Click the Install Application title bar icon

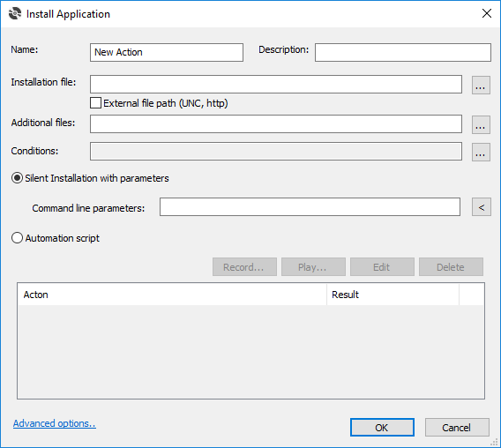[x=15, y=14]
